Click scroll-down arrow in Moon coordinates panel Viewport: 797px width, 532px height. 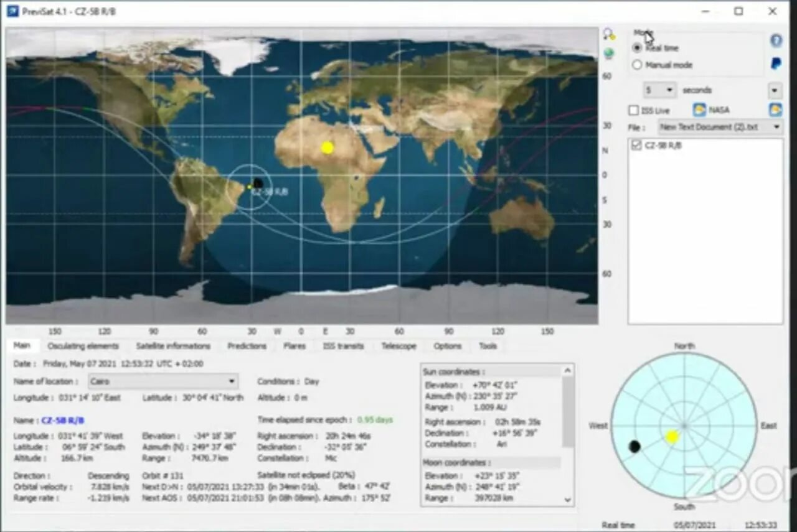(567, 499)
